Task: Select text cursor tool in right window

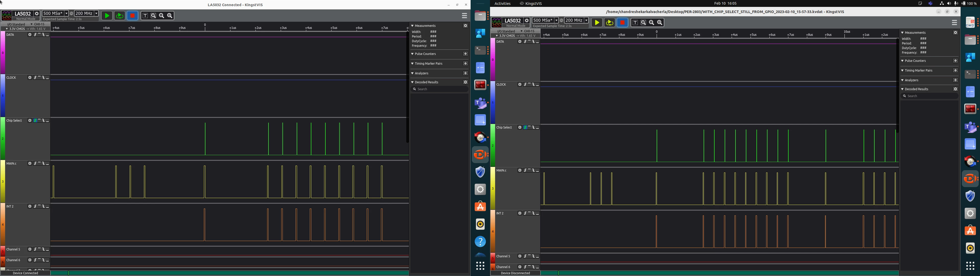Action: point(635,22)
